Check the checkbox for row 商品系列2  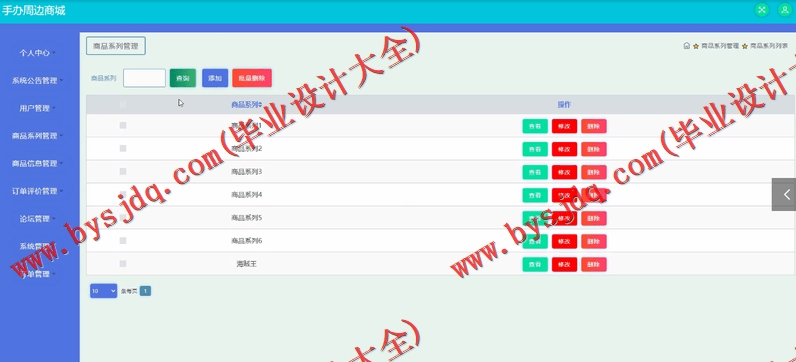[123, 149]
